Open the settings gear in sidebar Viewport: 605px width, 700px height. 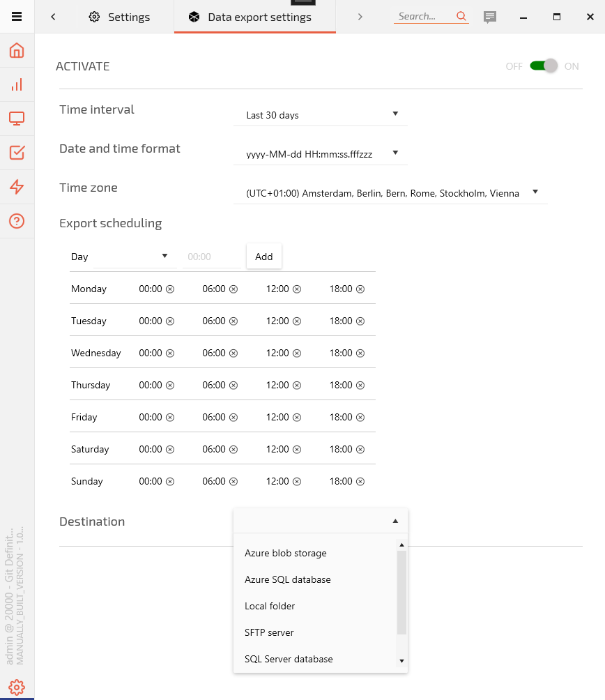(x=17, y=687)
